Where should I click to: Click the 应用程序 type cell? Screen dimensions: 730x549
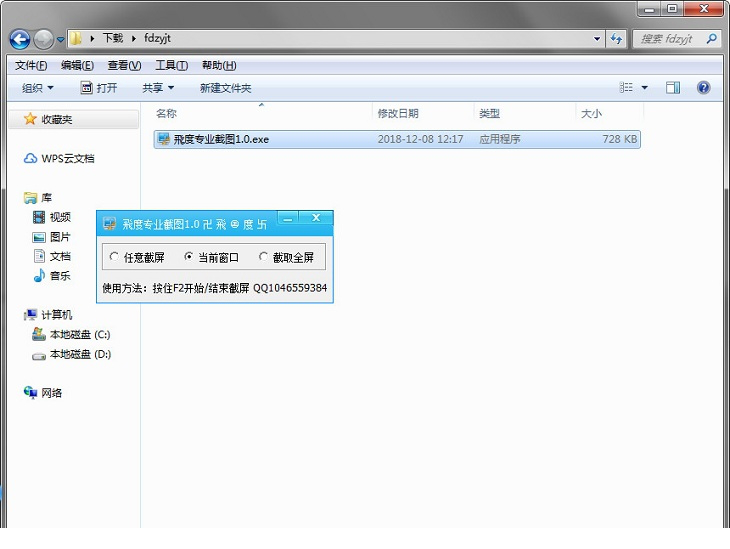[500, 139]
